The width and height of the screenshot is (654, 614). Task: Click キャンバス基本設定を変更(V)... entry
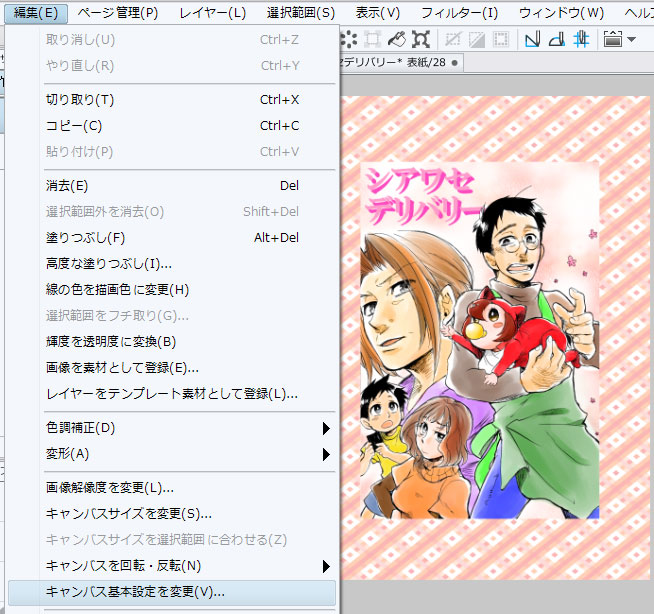coord(172,592)
